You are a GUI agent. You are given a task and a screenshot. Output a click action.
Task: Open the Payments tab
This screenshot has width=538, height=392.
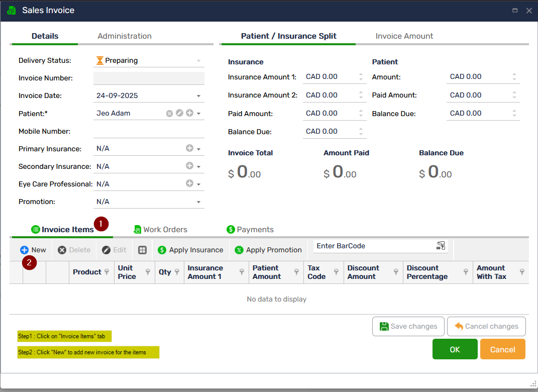coord(250,230)
